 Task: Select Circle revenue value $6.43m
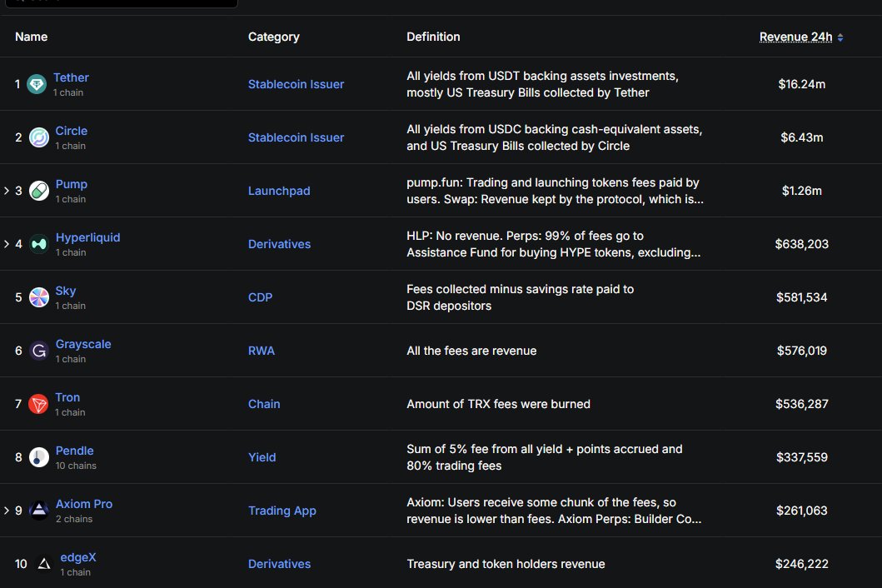pyautogui.click(x=801, y=137)
